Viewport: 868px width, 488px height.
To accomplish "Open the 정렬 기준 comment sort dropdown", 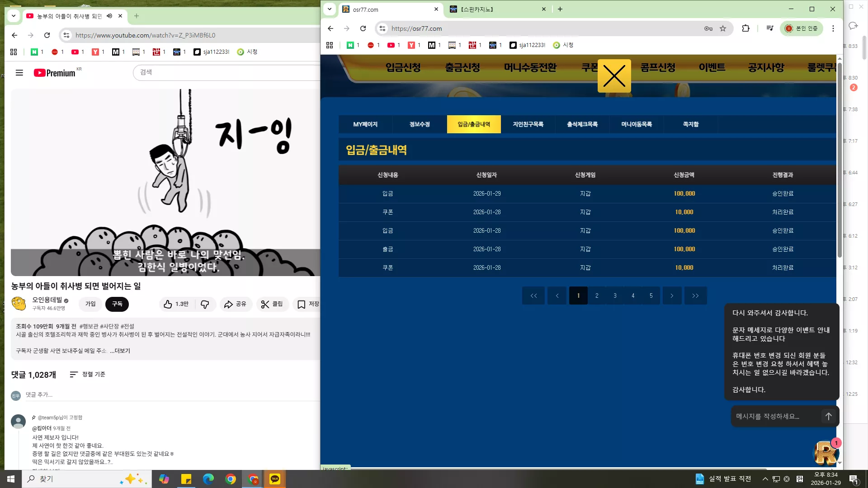I will click(87, 374).
